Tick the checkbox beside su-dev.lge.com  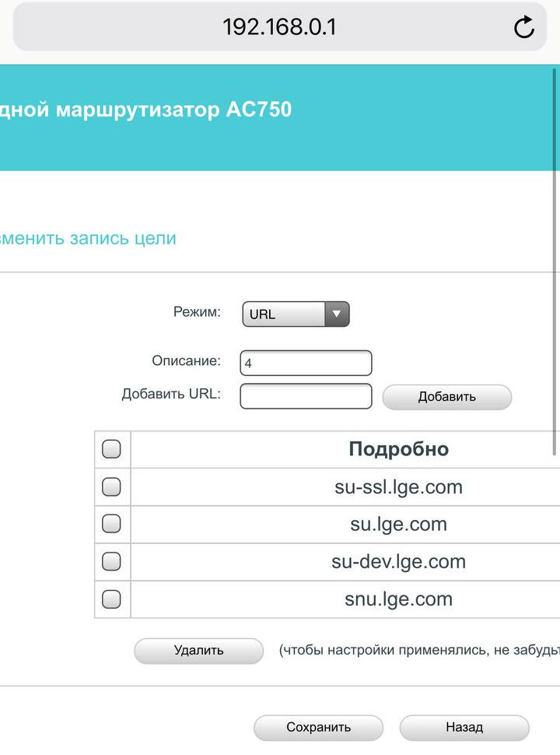coord(112,561)
